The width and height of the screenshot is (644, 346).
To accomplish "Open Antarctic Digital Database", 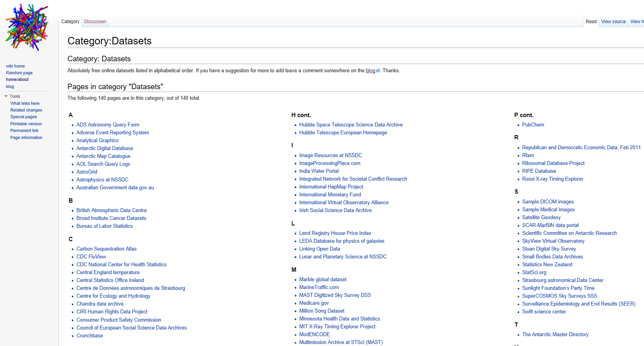I will pos(105,148).
